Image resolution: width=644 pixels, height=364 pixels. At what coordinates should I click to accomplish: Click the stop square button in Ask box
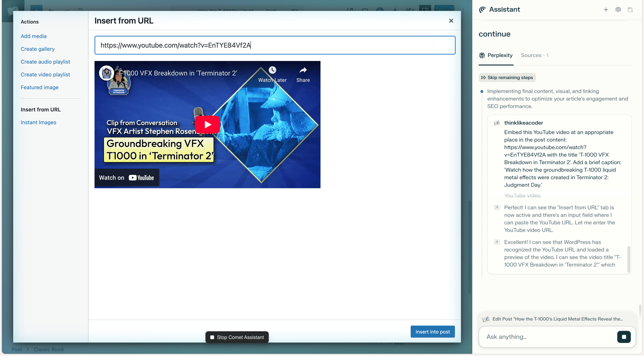624,337
